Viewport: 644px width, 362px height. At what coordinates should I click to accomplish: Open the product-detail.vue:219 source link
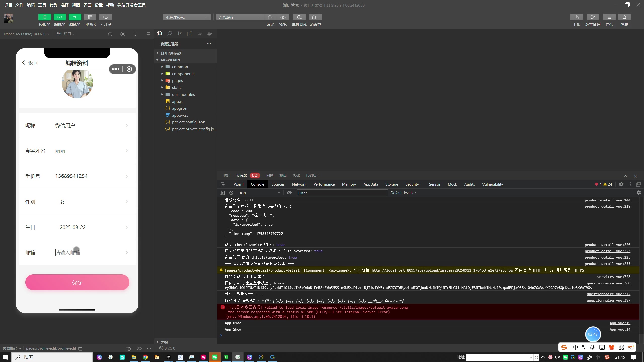coord(607,207)
